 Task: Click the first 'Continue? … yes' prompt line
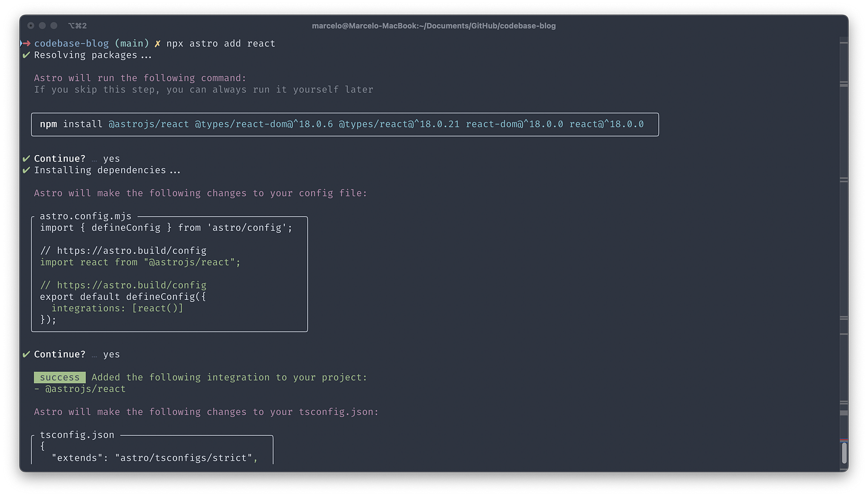[77, 159]
